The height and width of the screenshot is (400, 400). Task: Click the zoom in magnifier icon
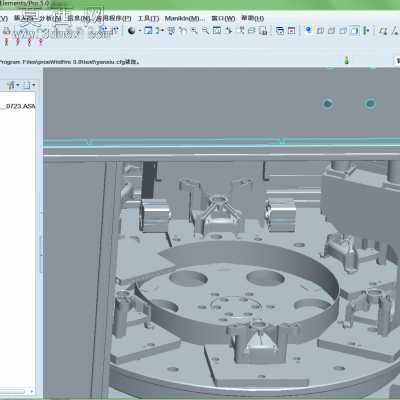tap(194, 31)
